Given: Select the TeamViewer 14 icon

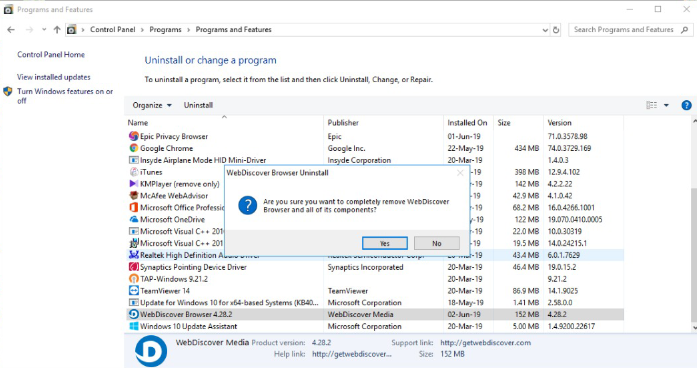Looking at the screenshot, I should [x=134, y=291].
